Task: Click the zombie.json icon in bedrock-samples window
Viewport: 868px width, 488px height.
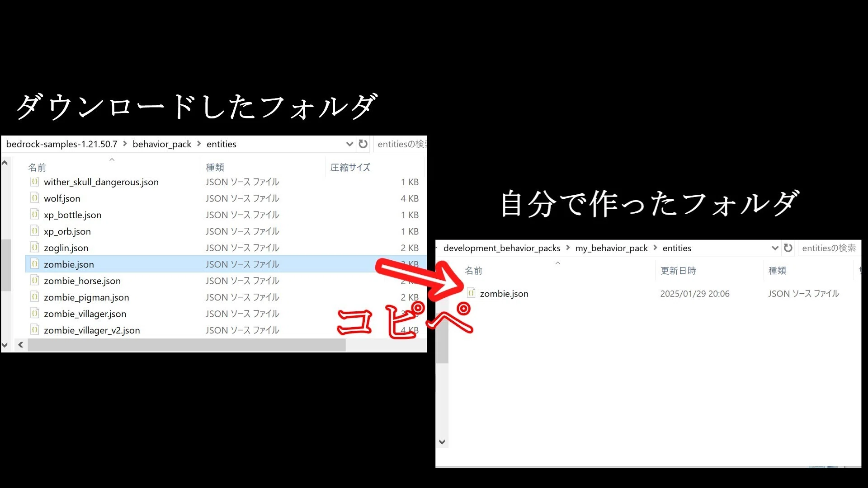Action: [x=35, y=264]
